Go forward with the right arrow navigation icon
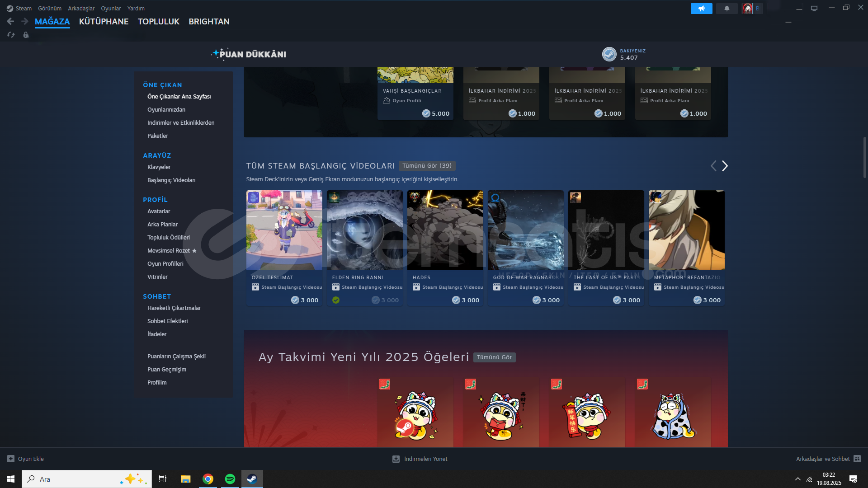This screenshot has height=488, width=868. 25,21
